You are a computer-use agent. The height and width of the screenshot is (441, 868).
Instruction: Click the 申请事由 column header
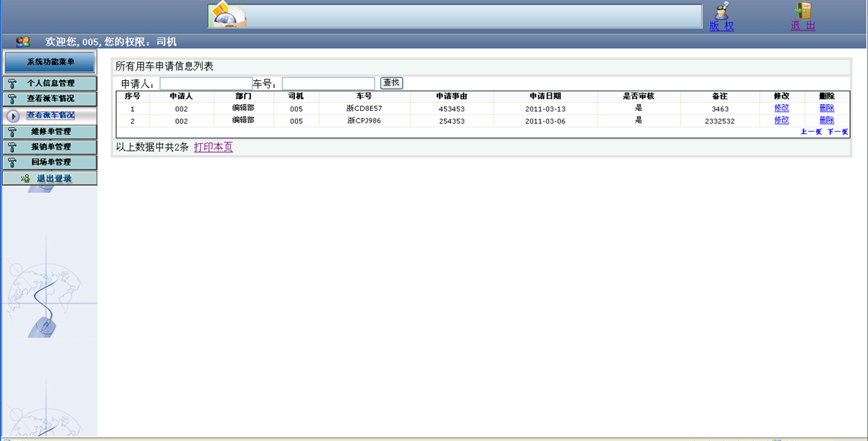coord(451,97)
